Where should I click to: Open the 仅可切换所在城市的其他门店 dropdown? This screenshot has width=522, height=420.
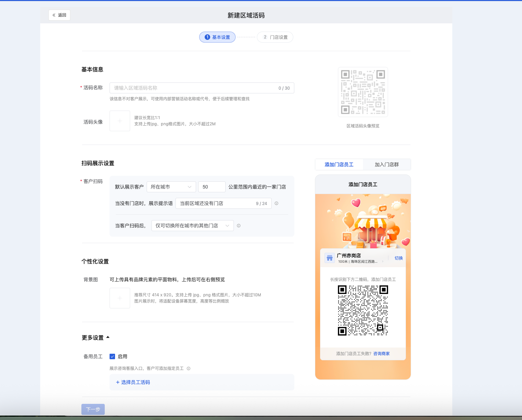click(x=193, y=226)
